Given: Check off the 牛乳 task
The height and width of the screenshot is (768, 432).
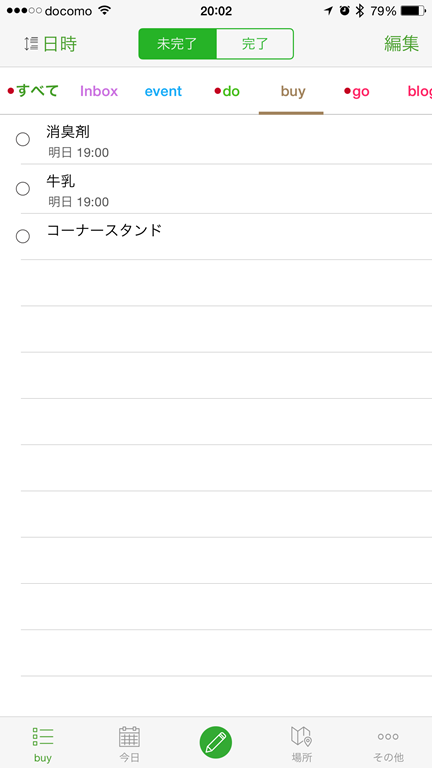Looking at the screenshot, I should pyautogui.click(x=23, y=189).
